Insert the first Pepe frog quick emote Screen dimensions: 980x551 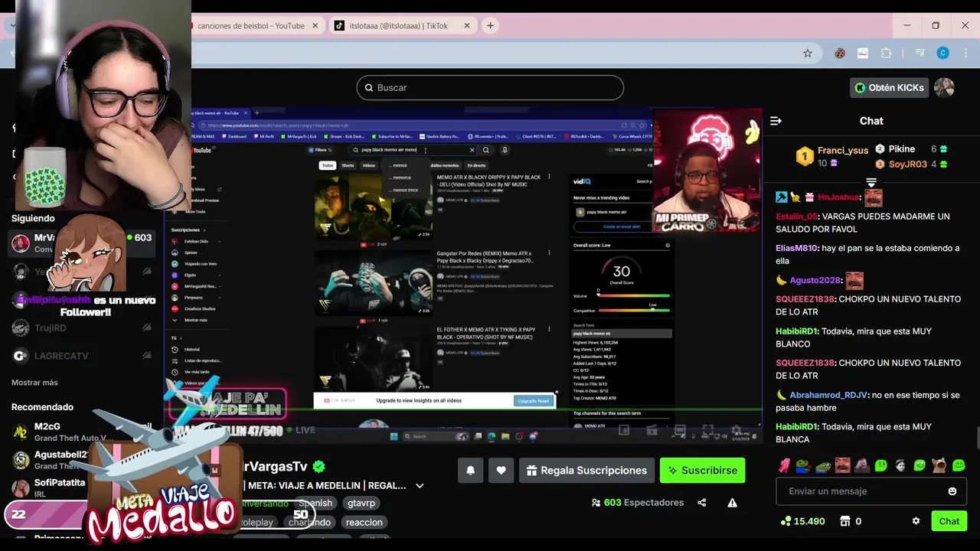point(803,465)
